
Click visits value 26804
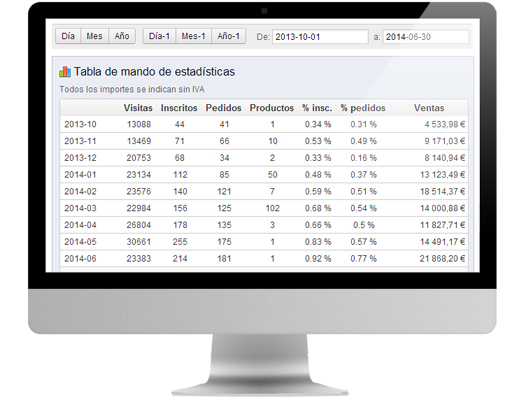[139, 225]
